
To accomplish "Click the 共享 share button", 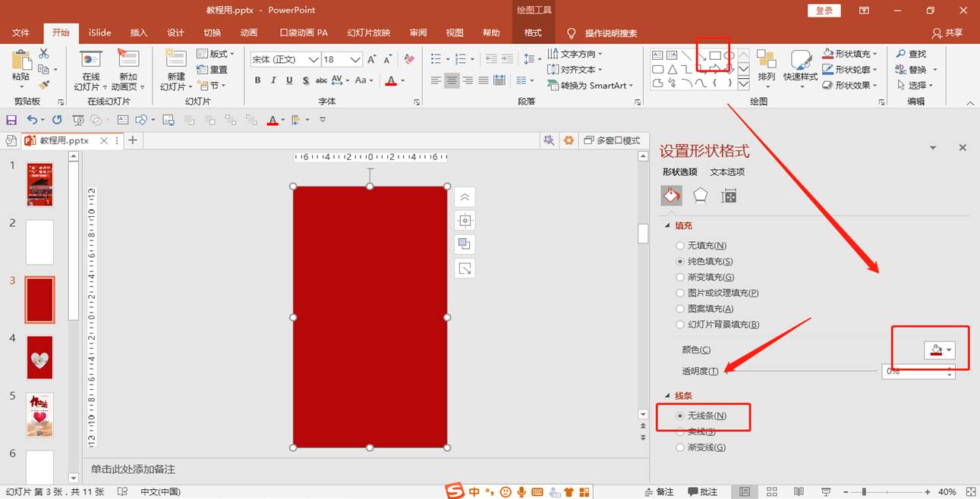I will point(947,33).
